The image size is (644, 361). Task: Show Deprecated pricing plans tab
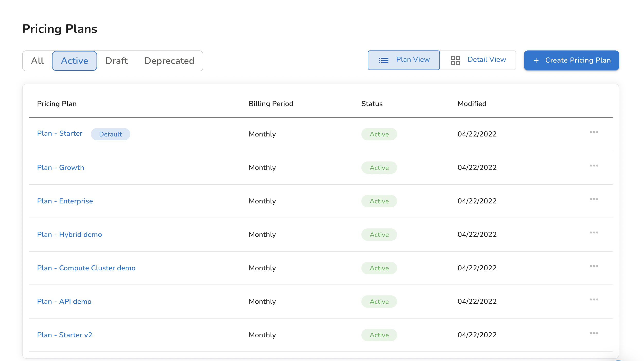click(169, 61)
